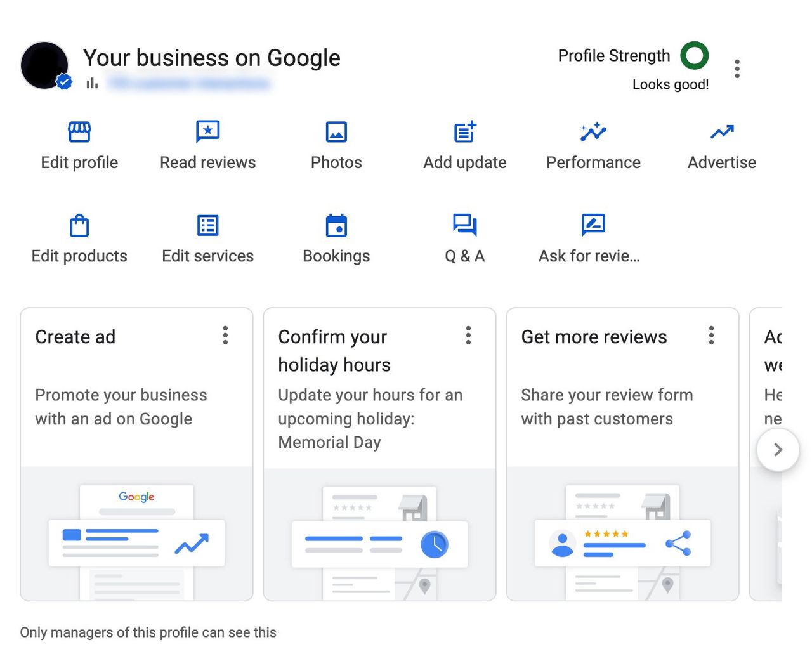Open the Read reviews star icon

point(207,132)
